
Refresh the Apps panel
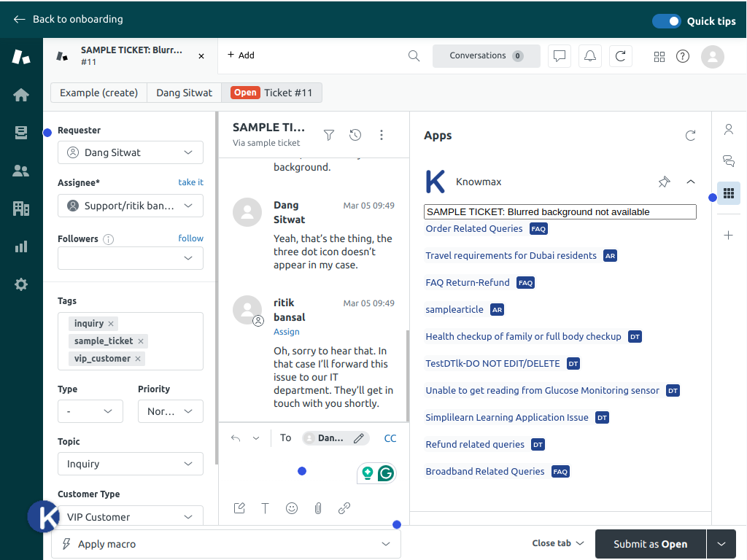[690, 136]
